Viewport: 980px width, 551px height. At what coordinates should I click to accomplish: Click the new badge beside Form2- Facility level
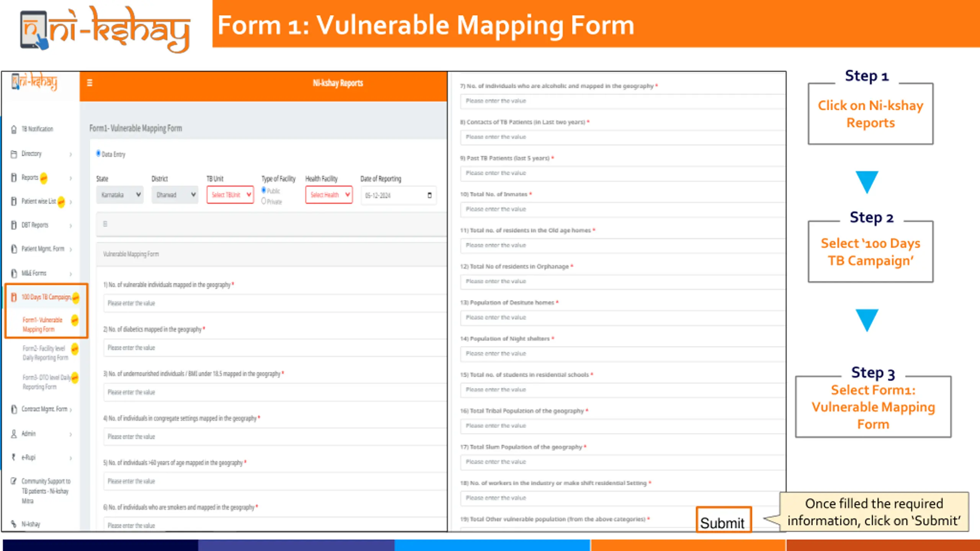75,349
